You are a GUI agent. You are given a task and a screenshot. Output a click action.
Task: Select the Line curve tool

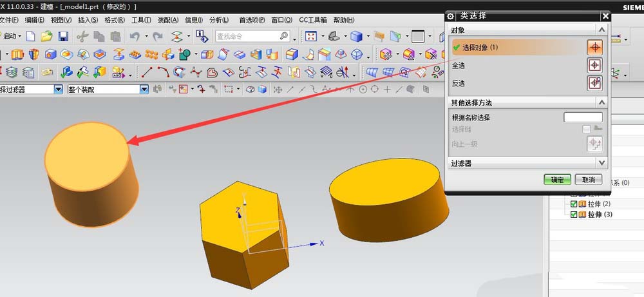(147, 72)
